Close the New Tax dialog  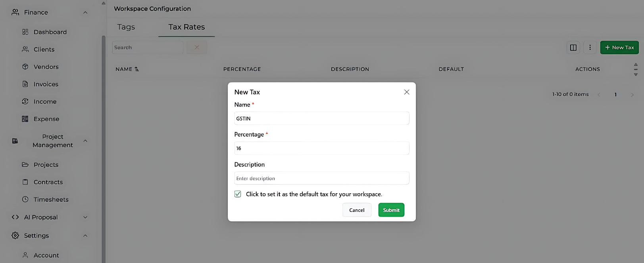[x=407, y=92]
